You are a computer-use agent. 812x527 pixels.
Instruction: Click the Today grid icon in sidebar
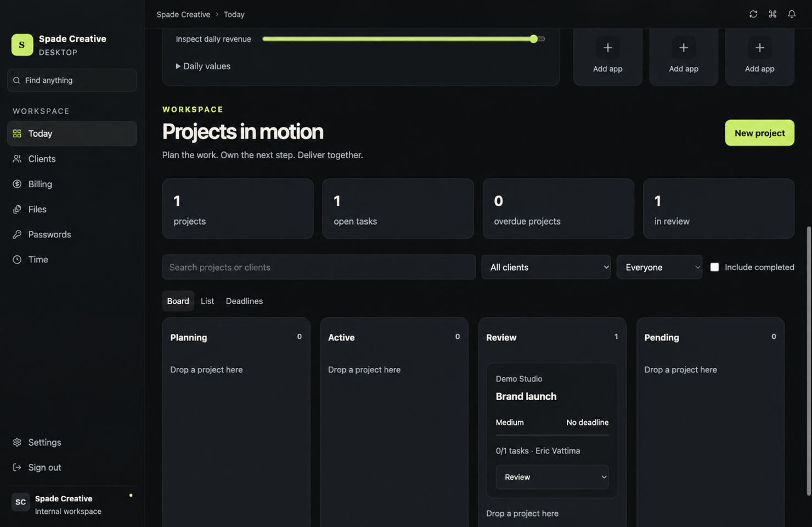tap(17, 133)
